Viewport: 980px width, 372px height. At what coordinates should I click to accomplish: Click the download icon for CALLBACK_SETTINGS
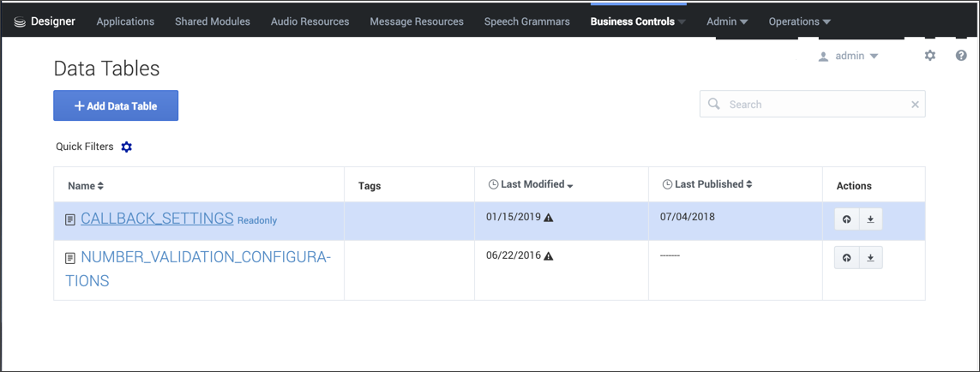[x=870, y=219]
